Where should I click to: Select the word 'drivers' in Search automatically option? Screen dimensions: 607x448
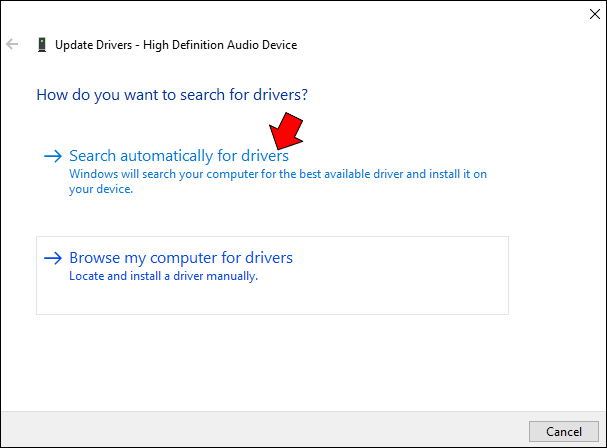(265, 156)
